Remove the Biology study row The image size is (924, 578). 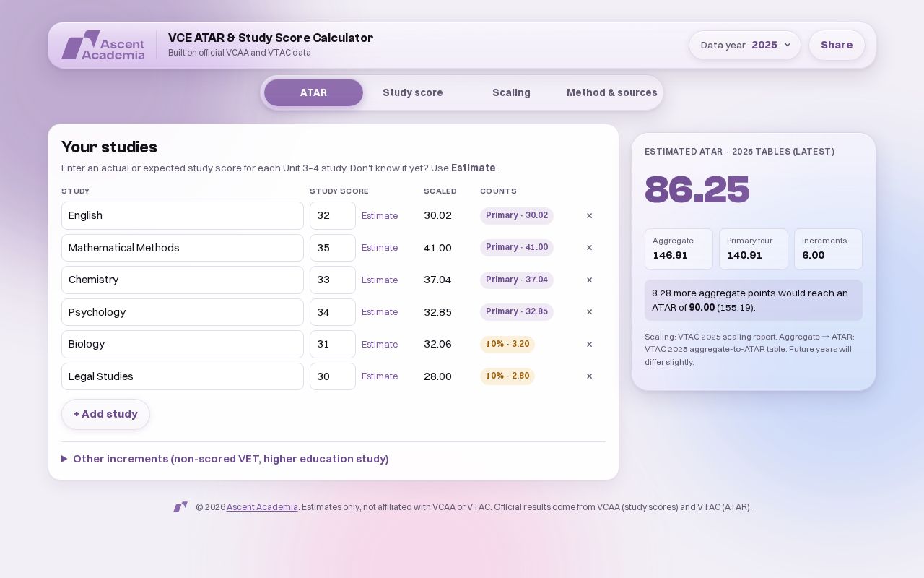coord(589,345)
